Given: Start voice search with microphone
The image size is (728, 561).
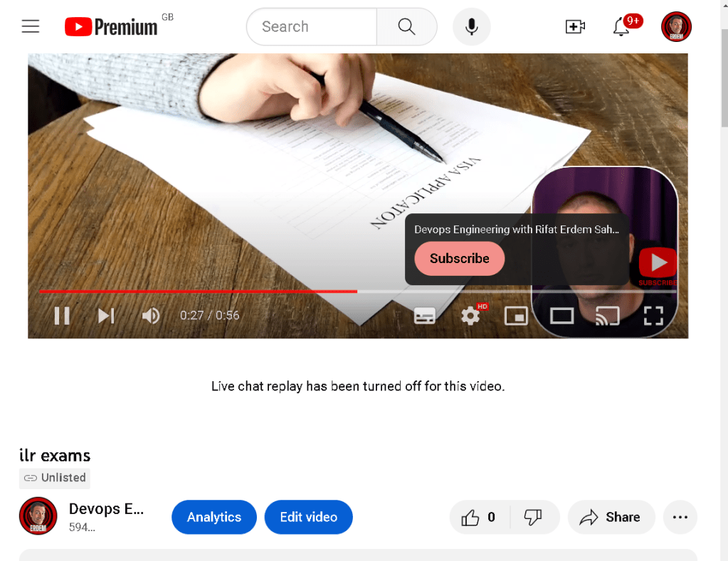Looking at the screenshot, I should [472, 27].
